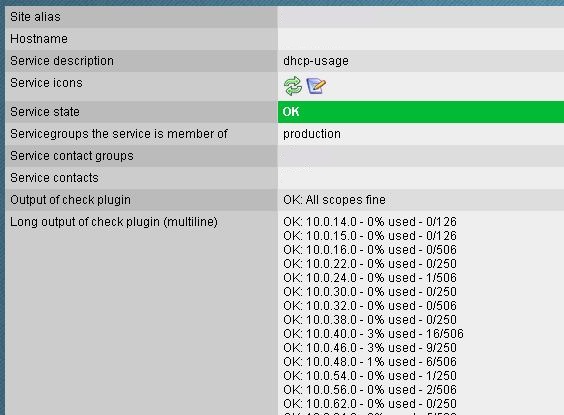Open the production servicegroup link

(311, 134)
